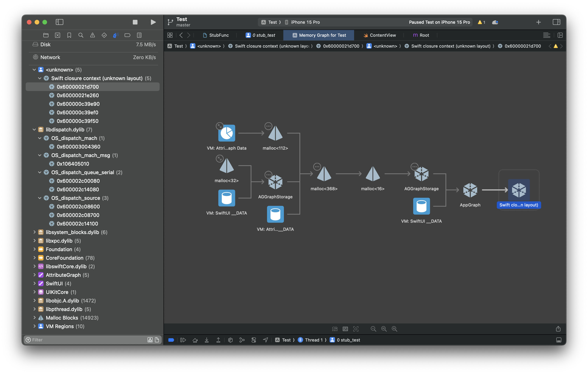Click the Step Into button
The height and width of the screenshot is (374, 588).
pos(206,340)
